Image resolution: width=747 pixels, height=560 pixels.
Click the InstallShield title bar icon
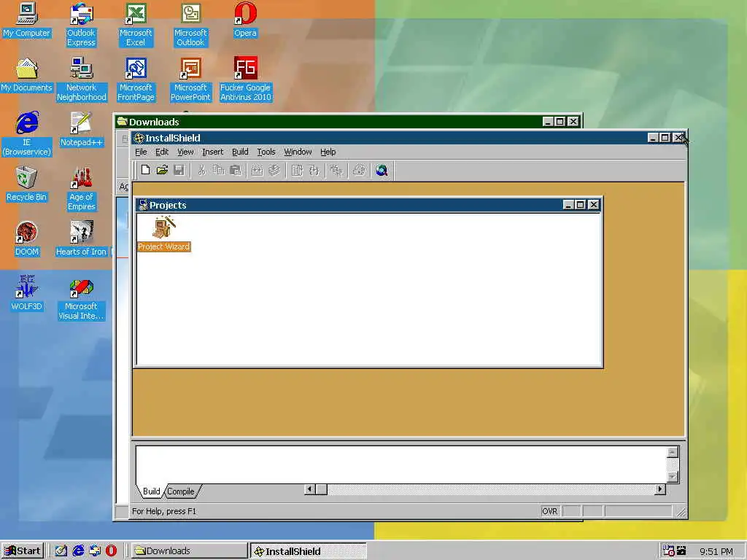click(139, 138)
